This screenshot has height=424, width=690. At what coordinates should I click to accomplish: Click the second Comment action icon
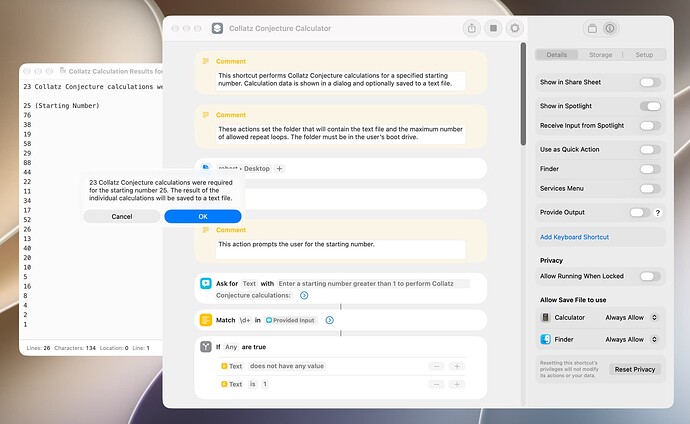[x=206, y=115]
